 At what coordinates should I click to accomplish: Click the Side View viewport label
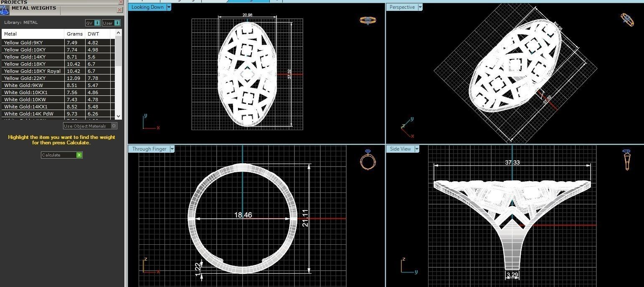point(400,149)
